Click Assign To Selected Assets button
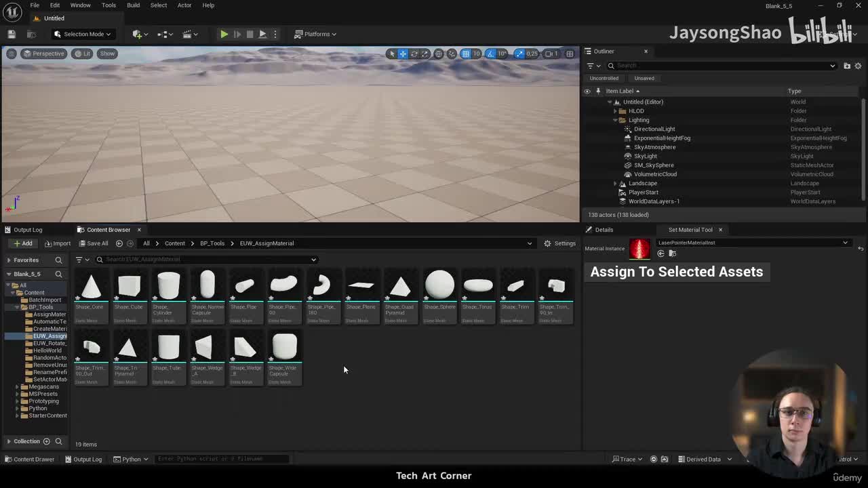Screen dimensions: 868x488 677,272
